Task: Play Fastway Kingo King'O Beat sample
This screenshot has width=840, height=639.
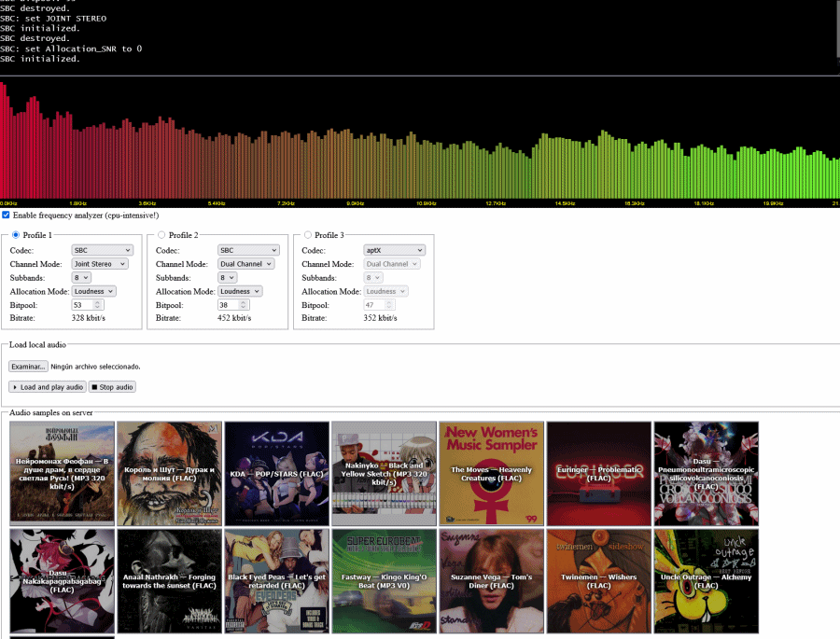Action: pyautogui.click(x=385, y=581)
